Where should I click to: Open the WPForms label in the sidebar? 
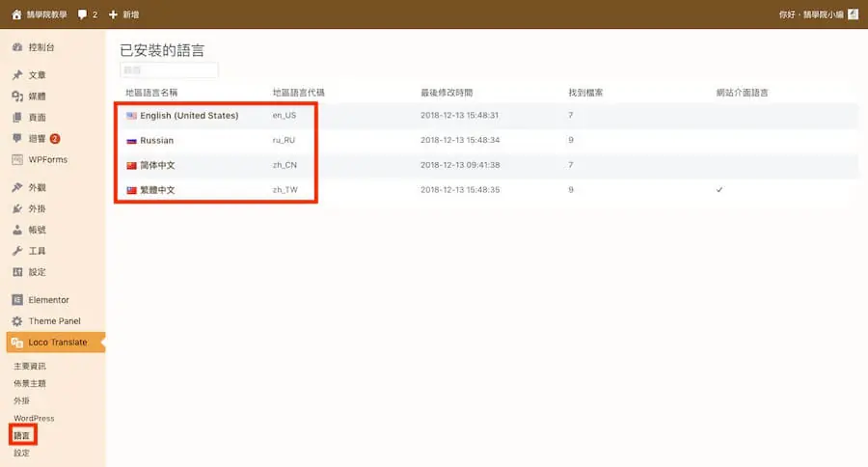click(x=47, y=159)
